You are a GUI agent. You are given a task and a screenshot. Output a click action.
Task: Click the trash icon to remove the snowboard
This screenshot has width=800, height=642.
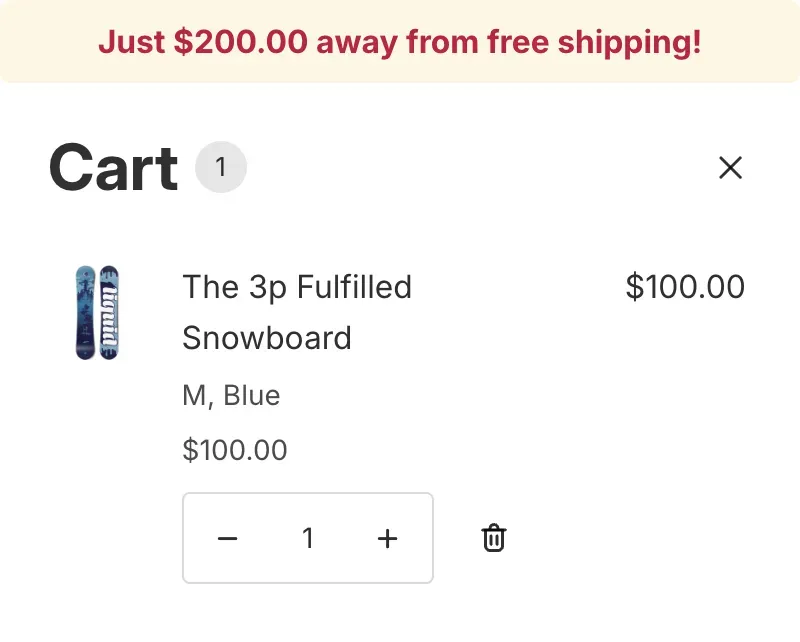(x=493, y=538)
